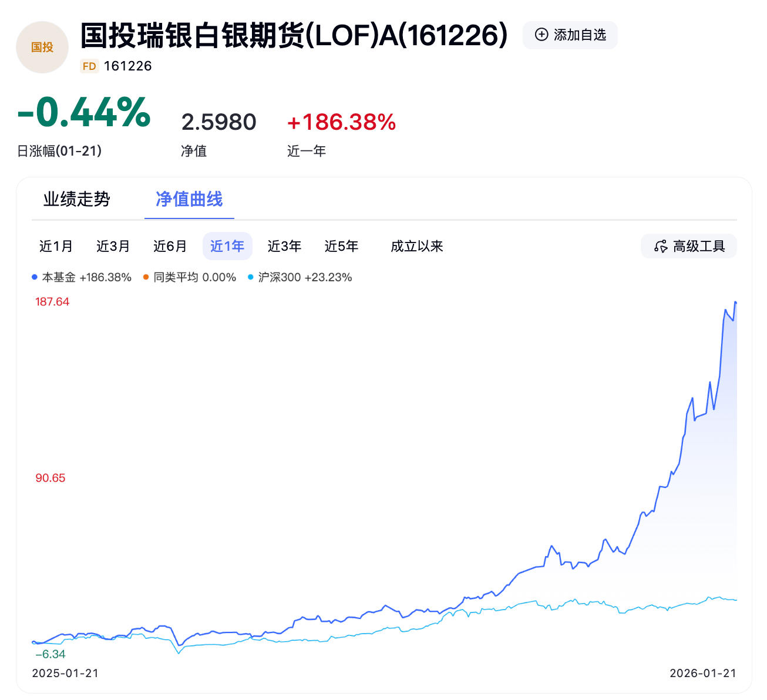
Task: Click the orange 同类平均 legend dot
Action: 144,277
